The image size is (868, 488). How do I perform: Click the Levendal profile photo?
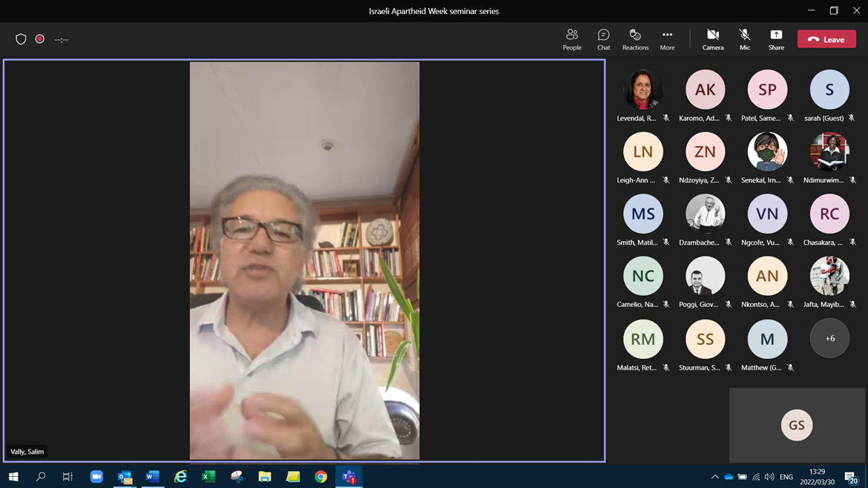[642, 89]
